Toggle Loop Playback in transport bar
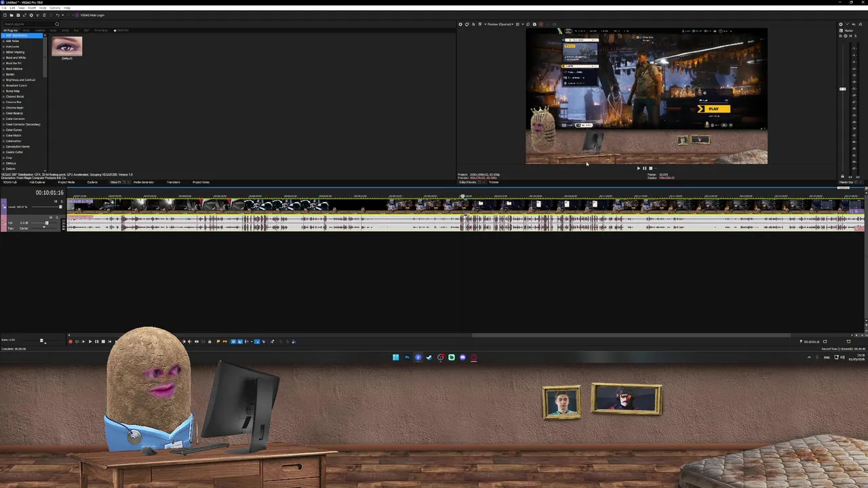This screenshot has width=868, height=488. (x=77, y=341)
